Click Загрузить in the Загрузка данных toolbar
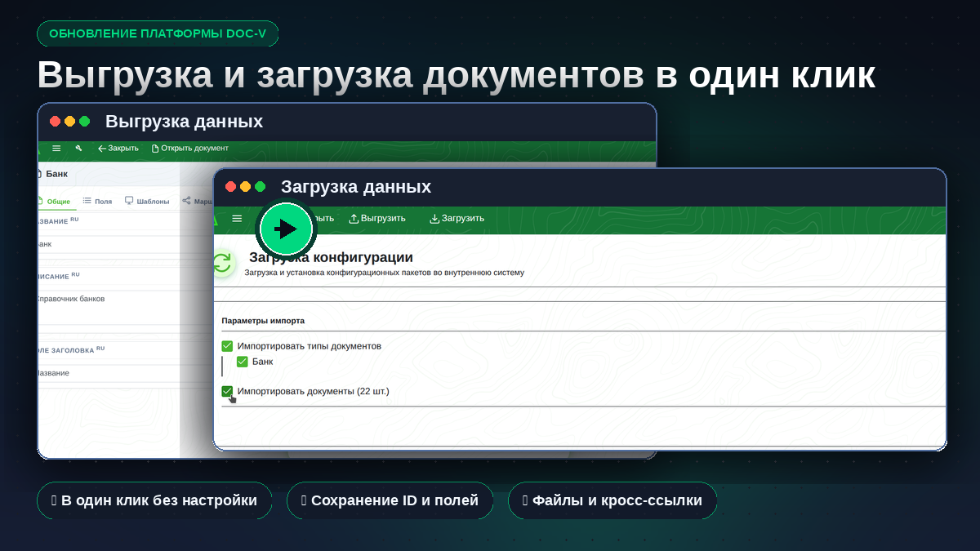This screenshot has width=980, height=551. tap(457, 219)
